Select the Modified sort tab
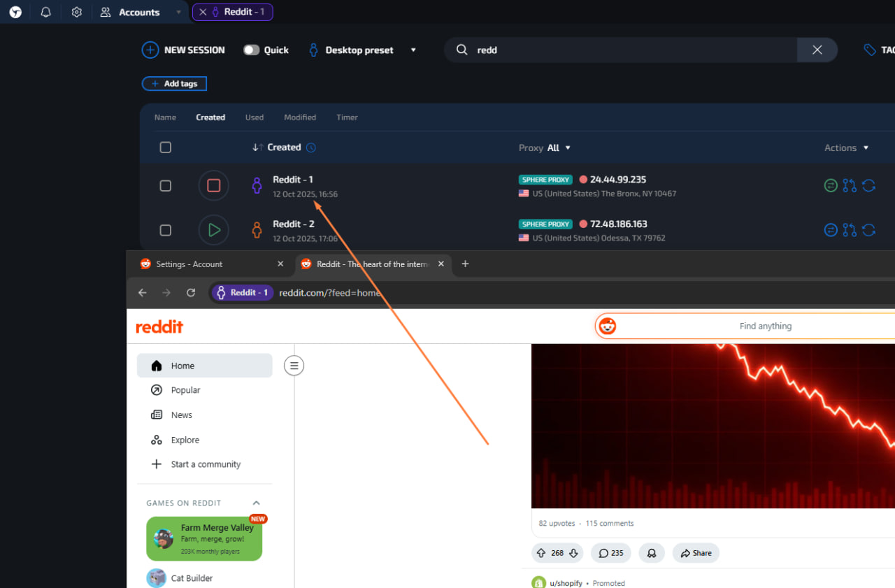 pyautogui.click(x=300, y=117)
